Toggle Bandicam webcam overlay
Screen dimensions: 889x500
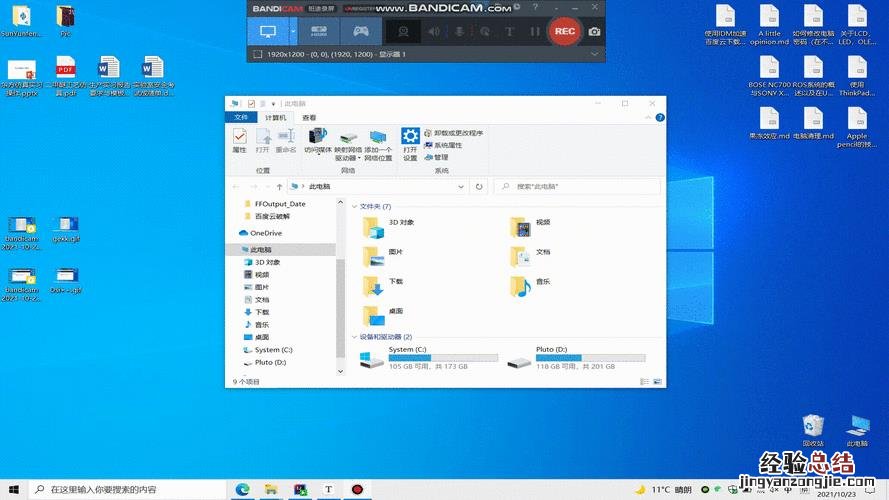[x=403, y=32]
